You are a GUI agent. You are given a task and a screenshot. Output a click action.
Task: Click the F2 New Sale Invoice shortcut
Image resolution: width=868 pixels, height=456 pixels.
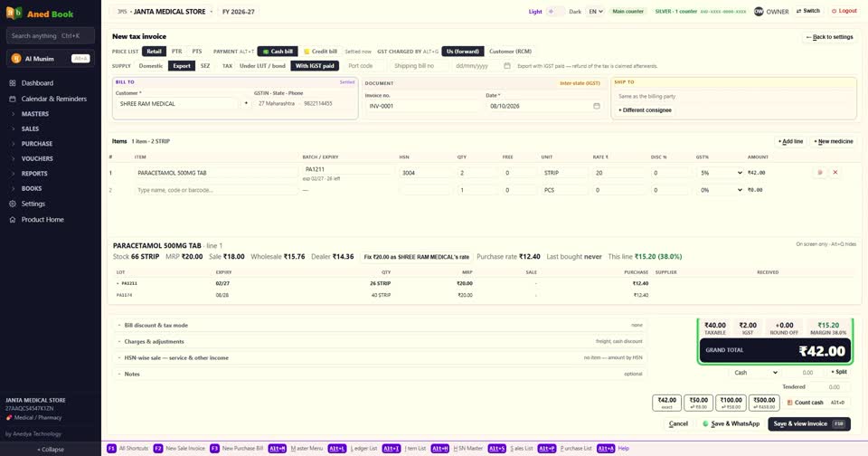158,448
